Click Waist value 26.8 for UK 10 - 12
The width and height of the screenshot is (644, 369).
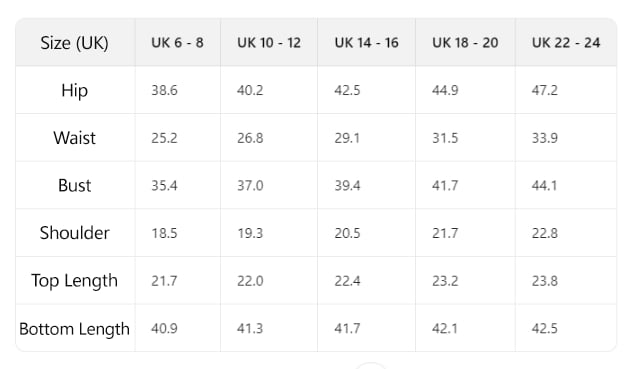click(x=250, y=138)
